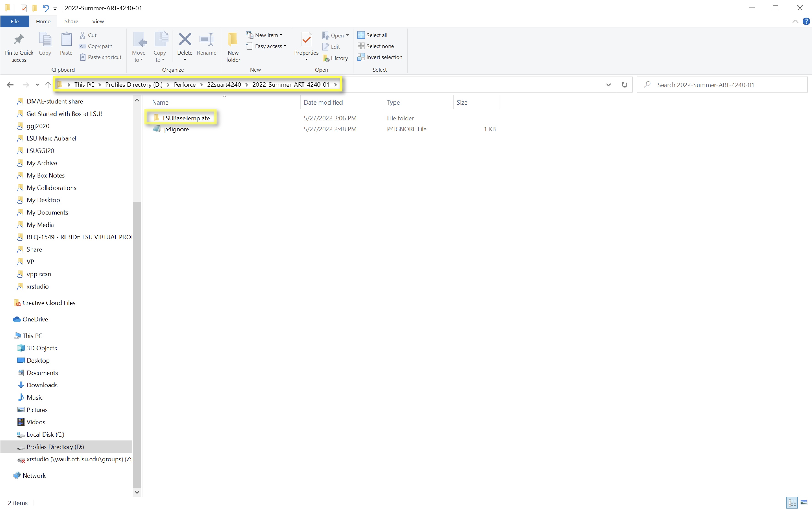This screenshot has width=812, height=509.
Task: Click Profiles Directory (D:) breadcrumb
Action: pyautogui.click(x=134, y=85)
